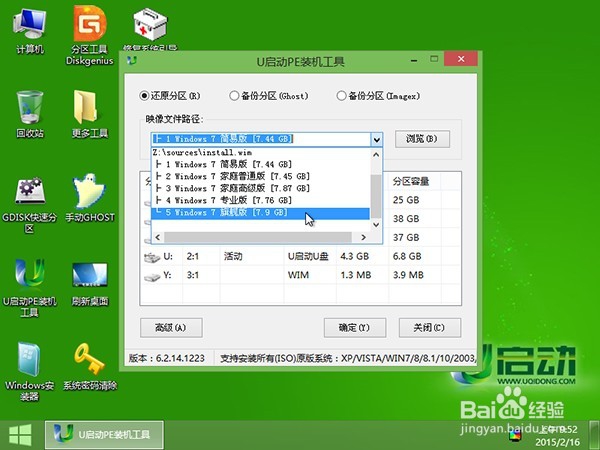The height and width of the screenshot is (450, 600).
Task: Launch the Windows安装器 desktop icon
Action: [29, 371]
